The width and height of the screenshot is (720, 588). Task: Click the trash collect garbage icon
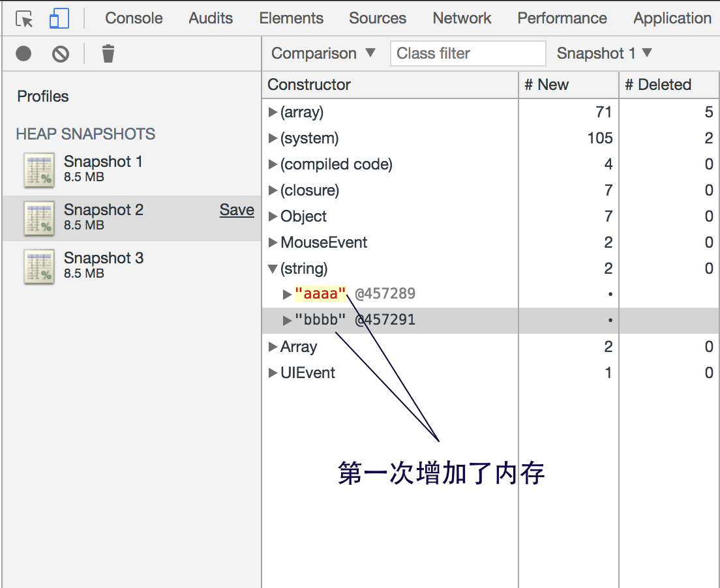tap(108, 53)
